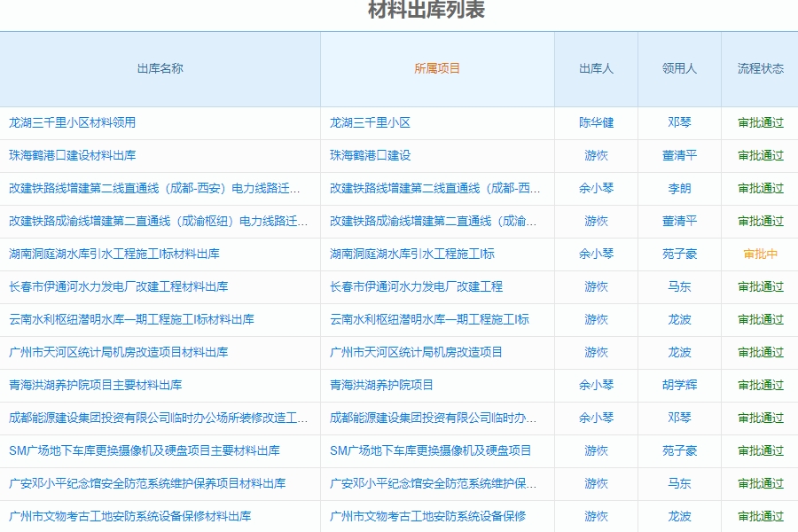This screenshot has width=798, height=532.
Task: Click 审批通过 status in 龙湖三千里小区 row
Action: tap(761, 122)
